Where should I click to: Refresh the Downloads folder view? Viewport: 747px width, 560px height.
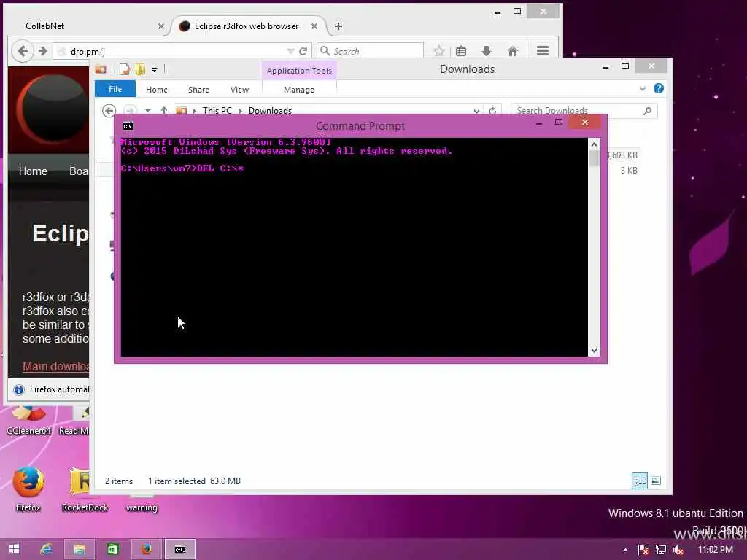[492, 111]
